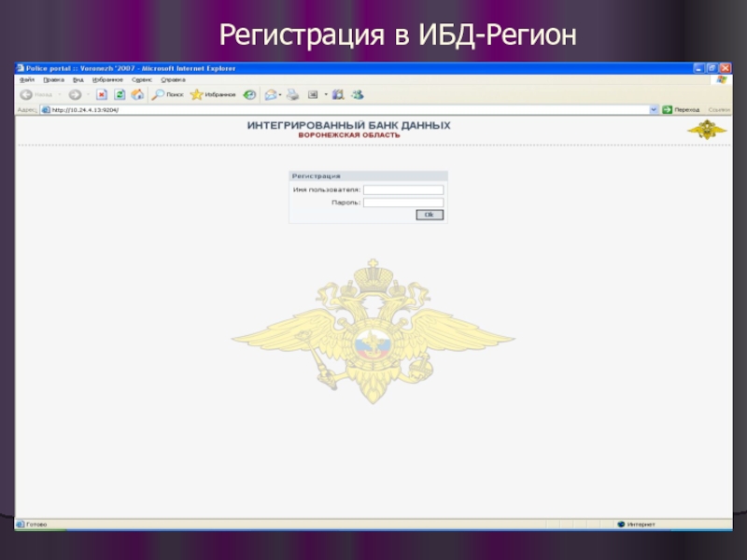
Task: Click the History/Media icon in toolbar
Action: tap(249, 94)
